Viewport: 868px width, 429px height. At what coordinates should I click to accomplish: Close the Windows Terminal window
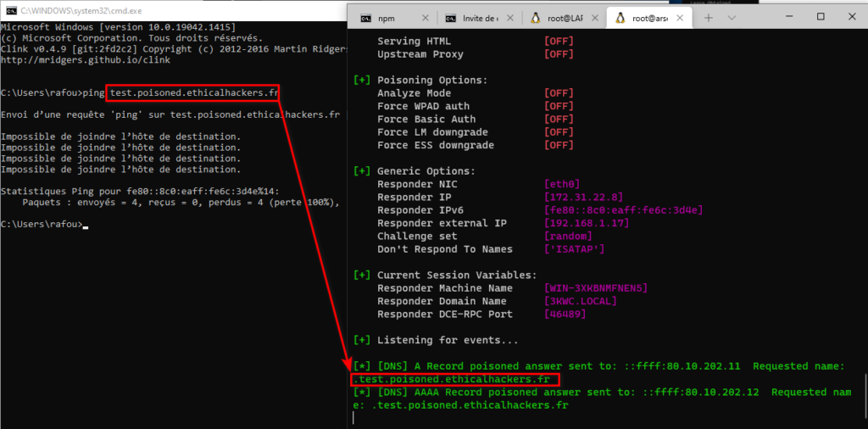point(851,17)
